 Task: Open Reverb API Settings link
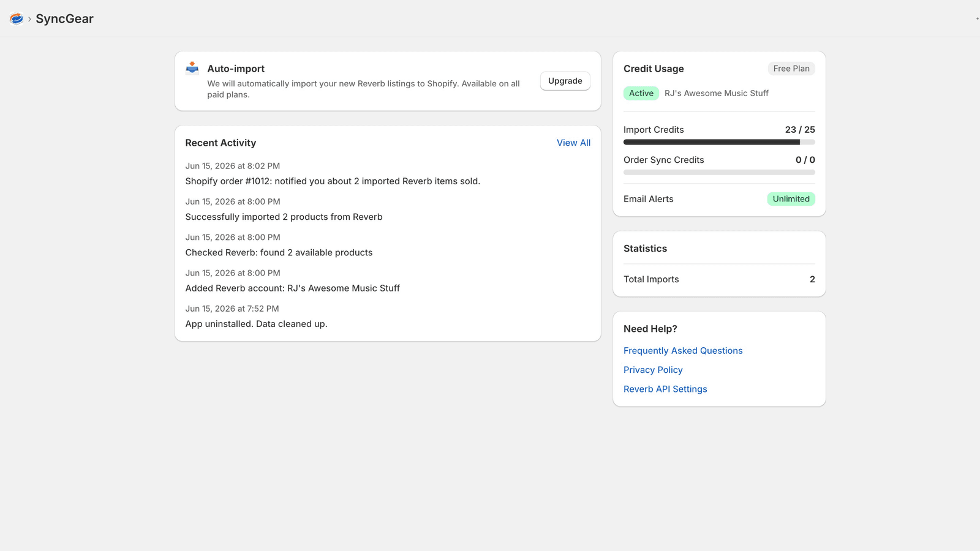tap(665, 389)
